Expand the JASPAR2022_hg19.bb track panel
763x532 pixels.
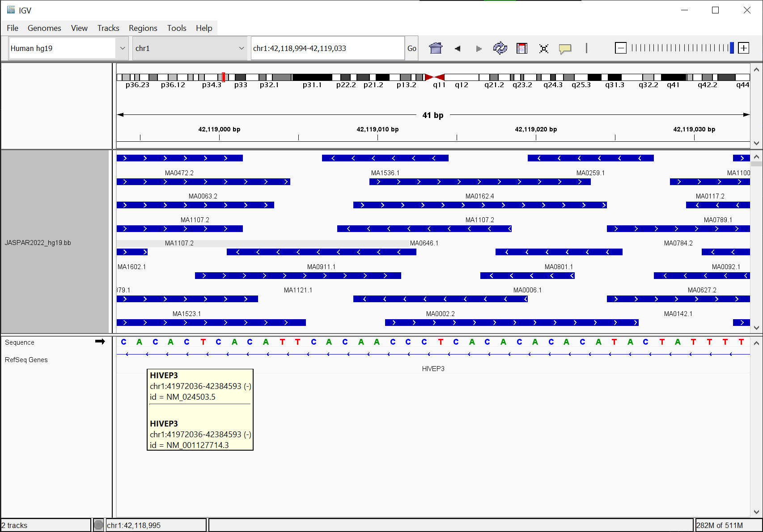[x=38, y=243]
